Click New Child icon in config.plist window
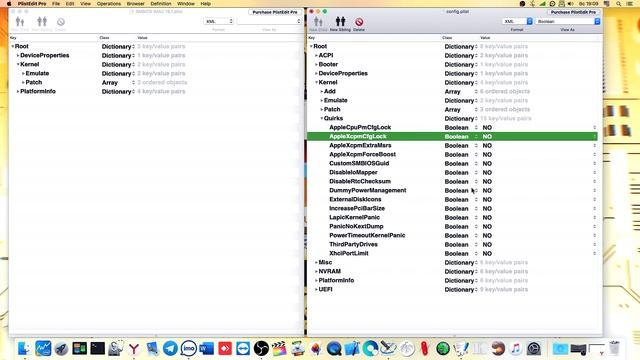Image resolution: width=640 pixels, height=360 pixels. (318, 22)
